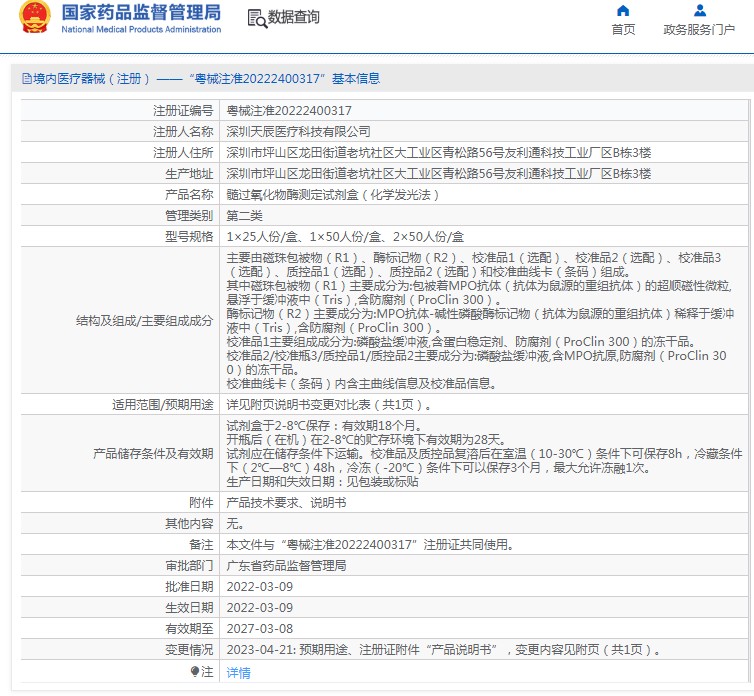The height and width of the screenshot is (696, 754).
Task: Select 深圳天辰医疗科技有限公司 registrant name
Action: (x=298, y=132)
